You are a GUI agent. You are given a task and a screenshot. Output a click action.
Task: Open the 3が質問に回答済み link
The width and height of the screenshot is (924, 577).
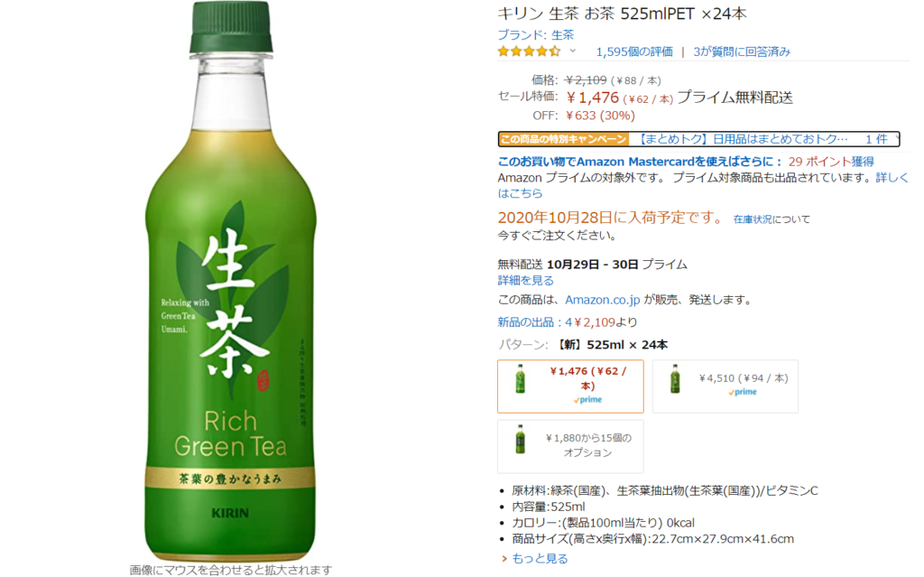pos(742,51)
